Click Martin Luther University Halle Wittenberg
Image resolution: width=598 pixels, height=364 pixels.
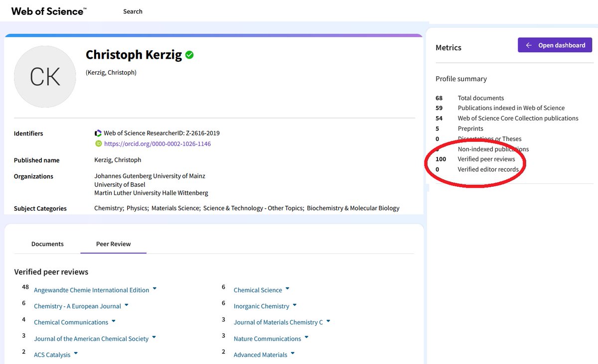click(x=151, y=193)
